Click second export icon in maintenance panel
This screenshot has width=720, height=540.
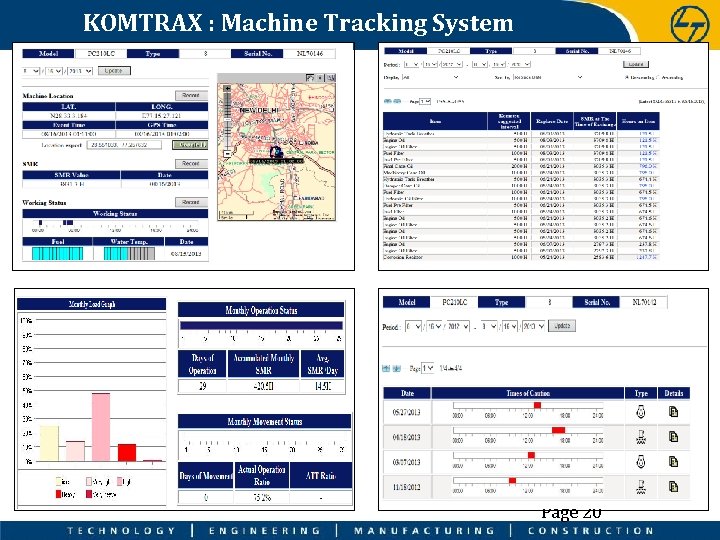pyautogui.click(x=398, y=101)
